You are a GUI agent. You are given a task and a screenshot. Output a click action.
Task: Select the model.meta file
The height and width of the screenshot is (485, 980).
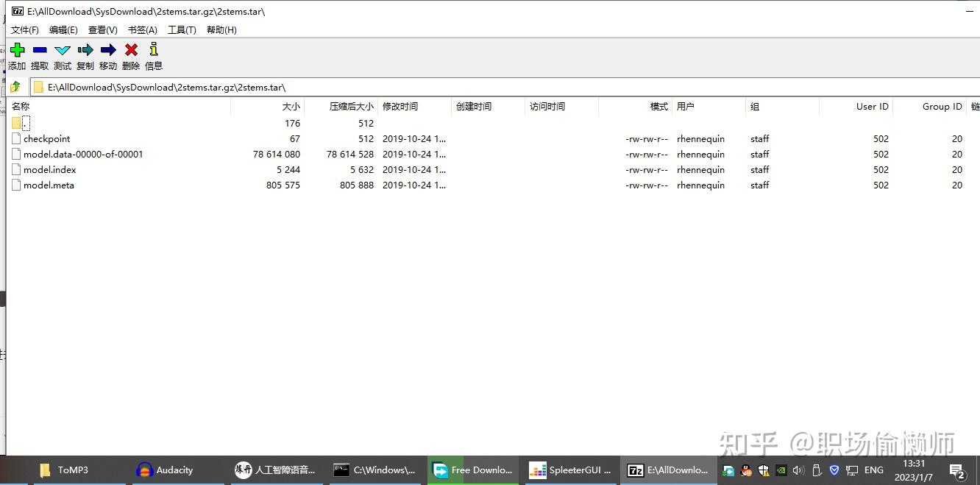[x=49, y=185]
